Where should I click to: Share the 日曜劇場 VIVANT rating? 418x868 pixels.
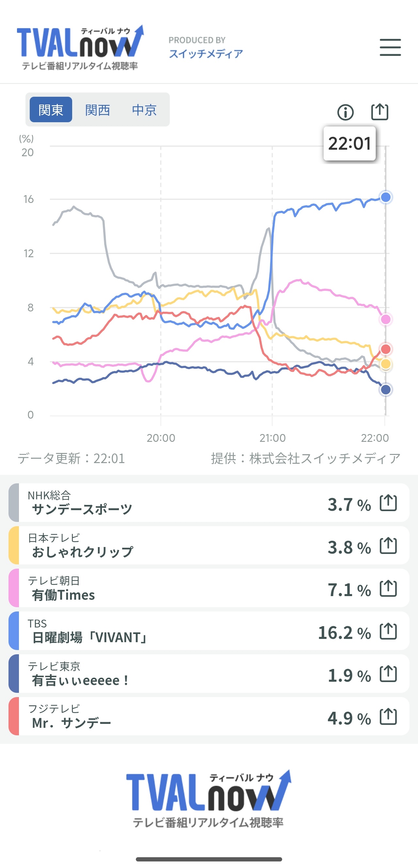click(388, 631)
